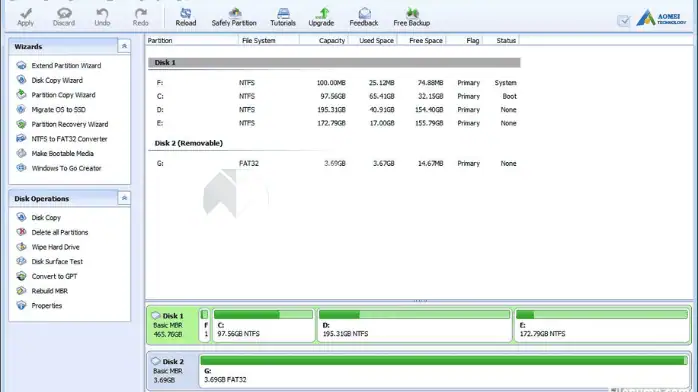Click the splitter handle above the disk map

coord(420,301)
